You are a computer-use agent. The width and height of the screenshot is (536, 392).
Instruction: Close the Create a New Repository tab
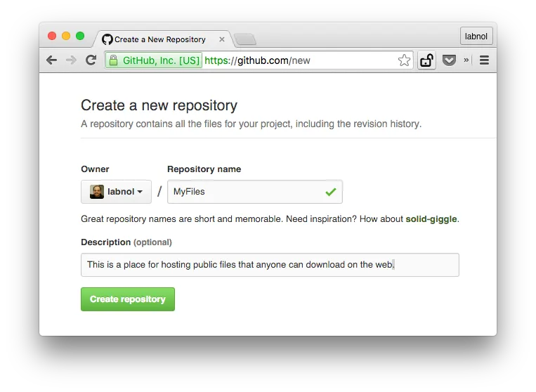[x=222, y=39]
